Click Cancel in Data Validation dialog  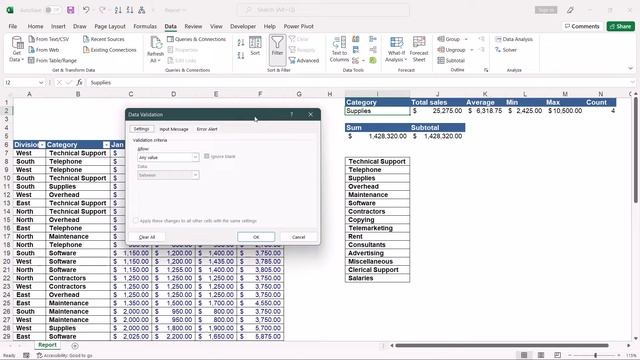(x=298, y=237)
